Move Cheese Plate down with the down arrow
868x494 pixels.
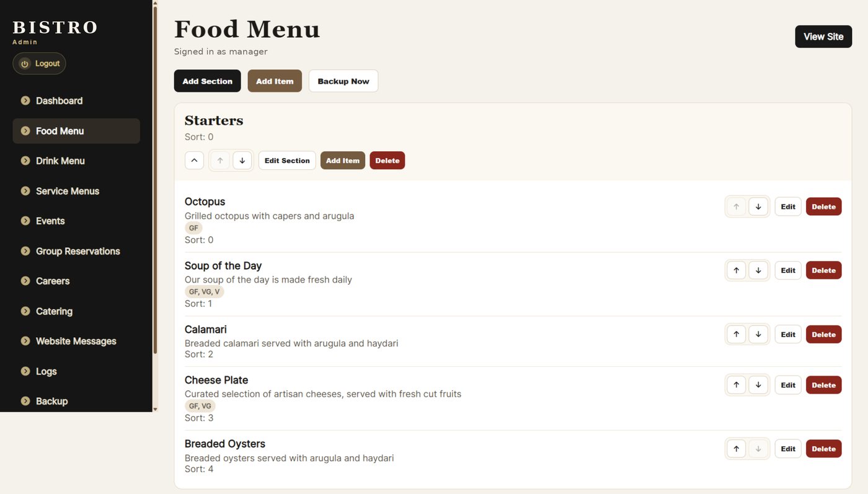pos(758,385)
